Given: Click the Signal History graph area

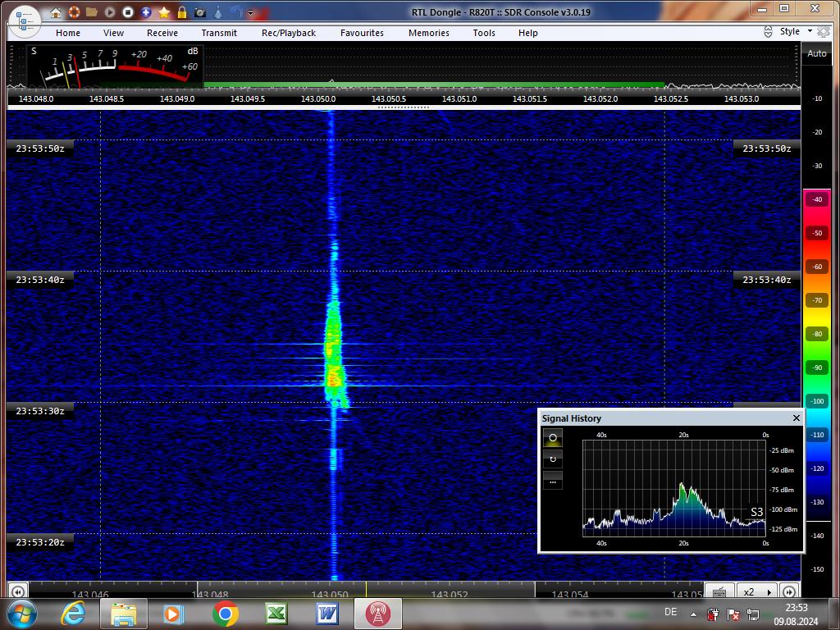Looking at the screenshot, I should click(674, 489).
